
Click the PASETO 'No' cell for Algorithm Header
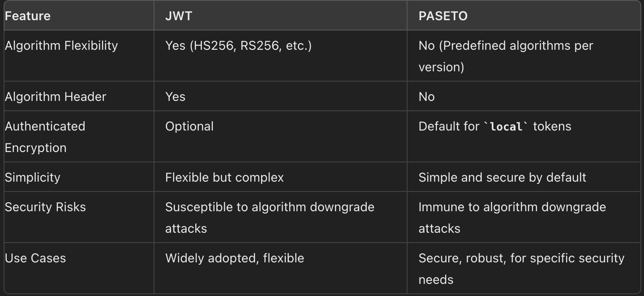tap(426, 97)
